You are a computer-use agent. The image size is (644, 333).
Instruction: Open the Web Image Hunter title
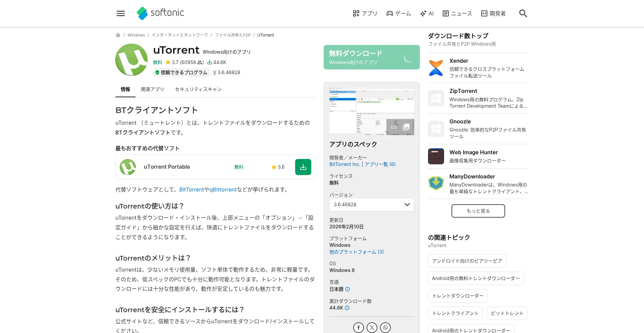pos(474,152)
